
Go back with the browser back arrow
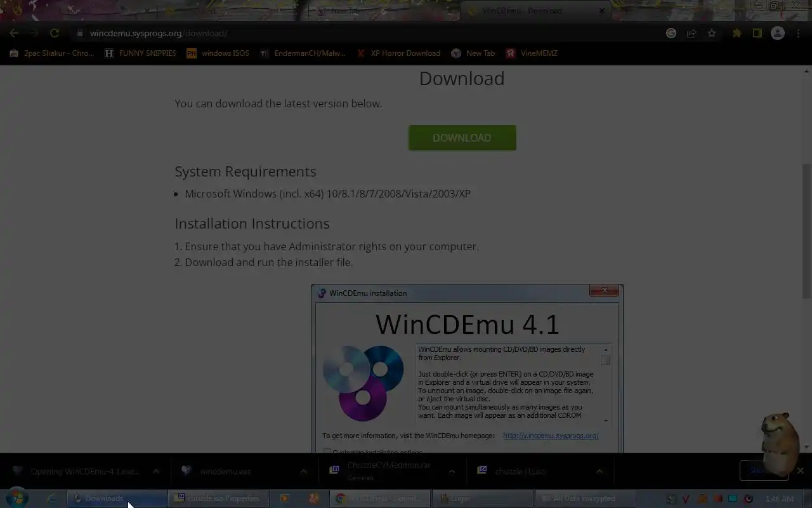click(x=14, y=33)
